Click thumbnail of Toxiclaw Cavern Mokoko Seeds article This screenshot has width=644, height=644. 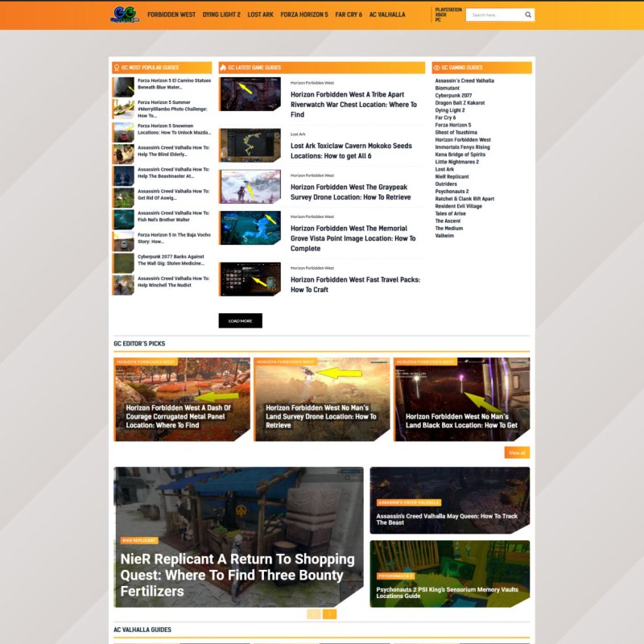coord(250,146)
